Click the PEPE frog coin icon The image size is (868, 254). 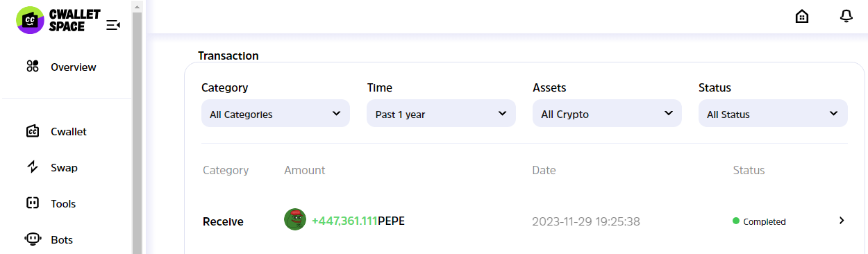(295, 220)
